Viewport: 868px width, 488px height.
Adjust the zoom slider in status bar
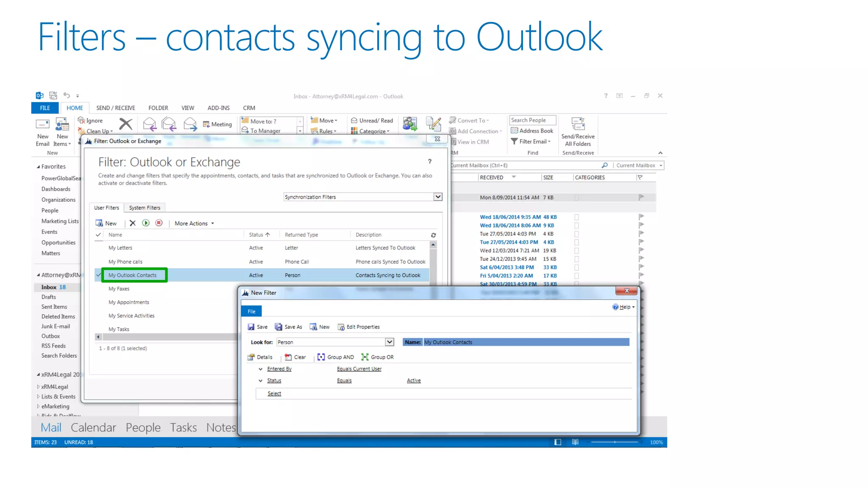(x=615, y=442)
